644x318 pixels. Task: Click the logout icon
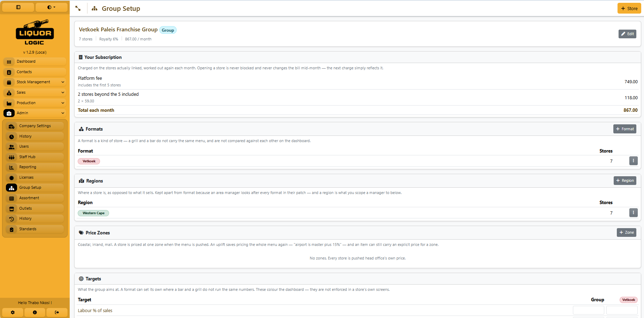(57, 312)
